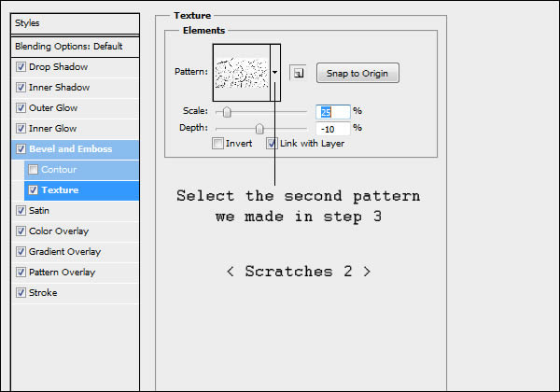Click the new preset from pattern icon

[297, 72]
